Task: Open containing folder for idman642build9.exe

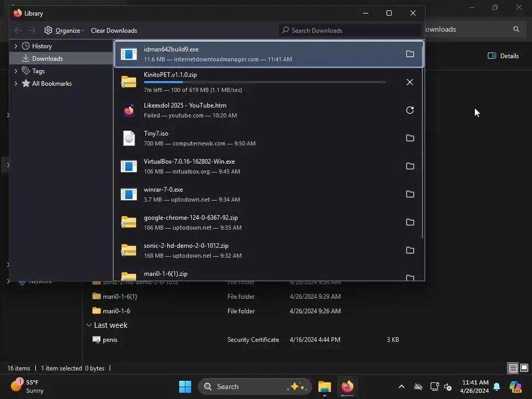Action: [410, 54]
